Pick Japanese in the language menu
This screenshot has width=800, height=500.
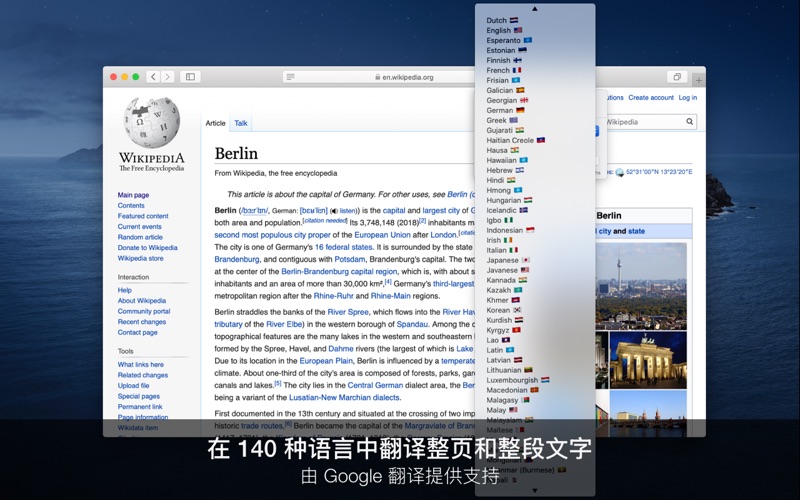pos(508,260)
